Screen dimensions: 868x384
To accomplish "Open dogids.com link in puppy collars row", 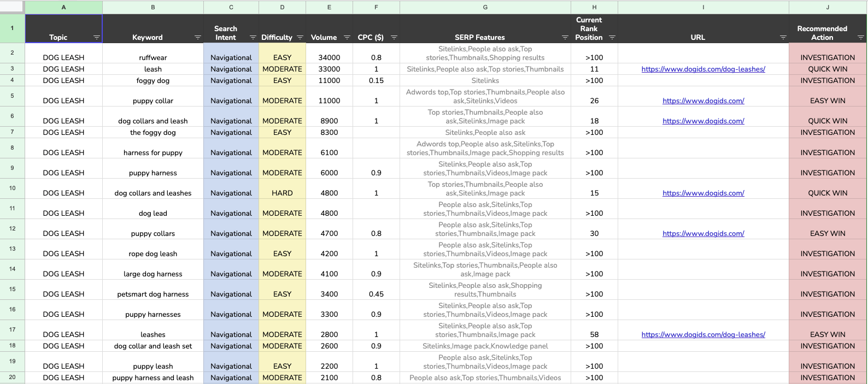I will tap(703, 234).
